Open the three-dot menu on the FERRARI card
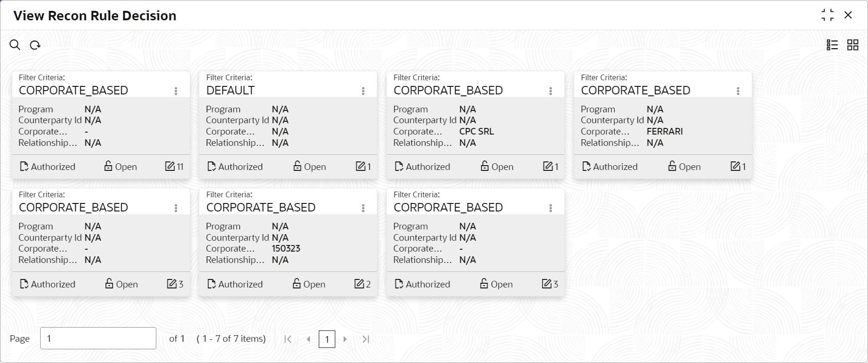The height and width of the screenshot is (363, 868). pyautogui.click(x=738, y=91)
